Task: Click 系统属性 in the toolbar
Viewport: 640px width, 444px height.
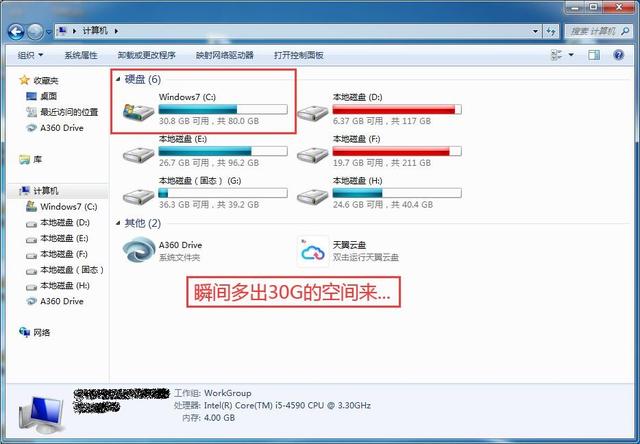Action: (x=81, y=55)
